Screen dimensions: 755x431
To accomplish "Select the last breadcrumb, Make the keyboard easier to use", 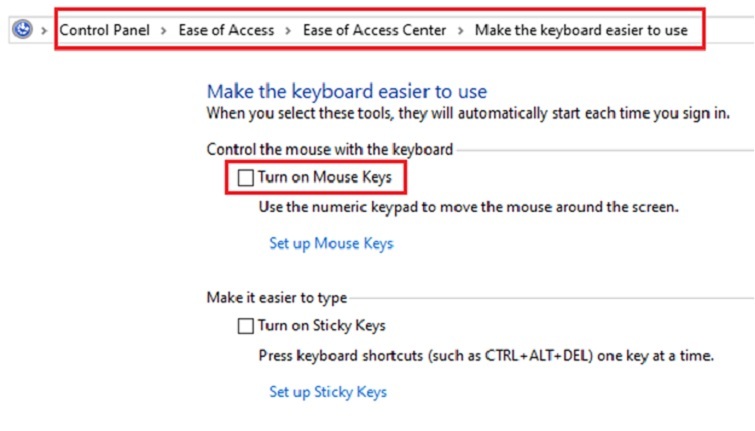I will click(581, 30).
